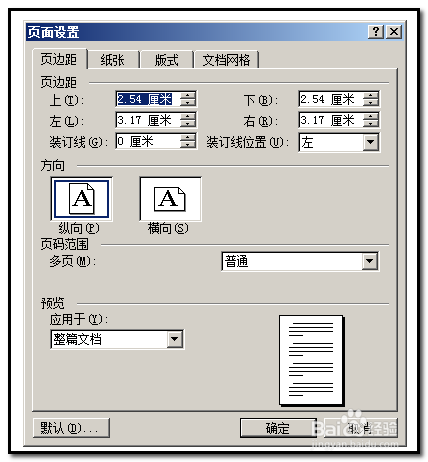This screenshot has height=462, width=428.
Task: Click the 横向(S) label
Action: point(168,229)
